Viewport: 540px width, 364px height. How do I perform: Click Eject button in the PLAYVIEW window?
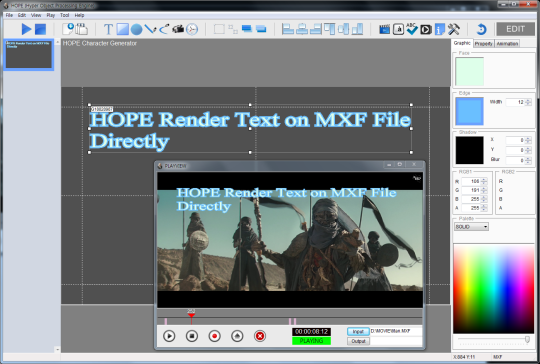[x=237, y=336]
